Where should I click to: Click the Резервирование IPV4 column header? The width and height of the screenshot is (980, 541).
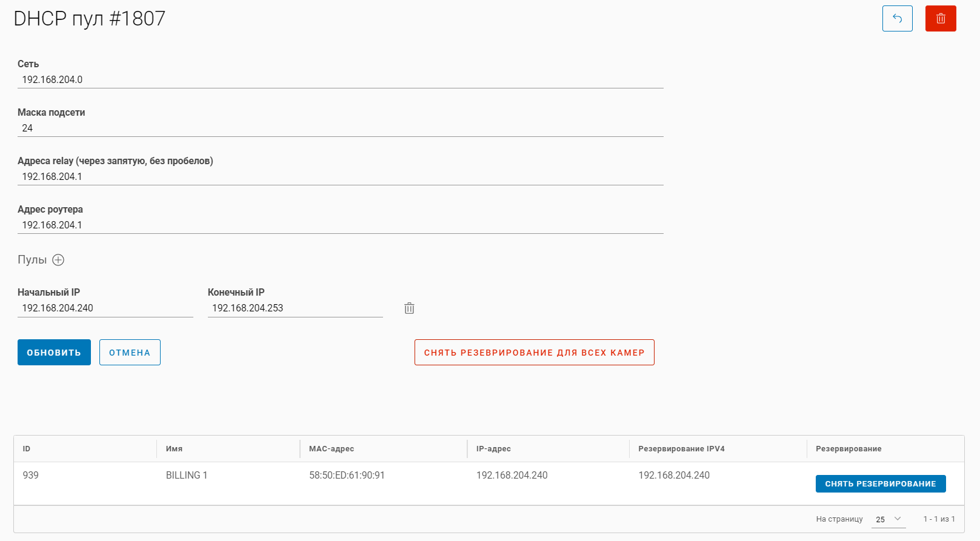[681, 449]
